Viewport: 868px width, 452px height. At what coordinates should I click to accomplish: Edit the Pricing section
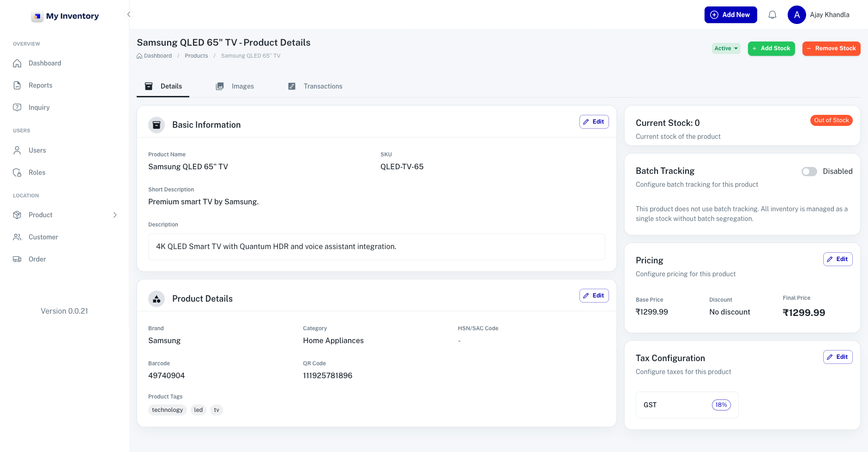(x=838, y=259)
